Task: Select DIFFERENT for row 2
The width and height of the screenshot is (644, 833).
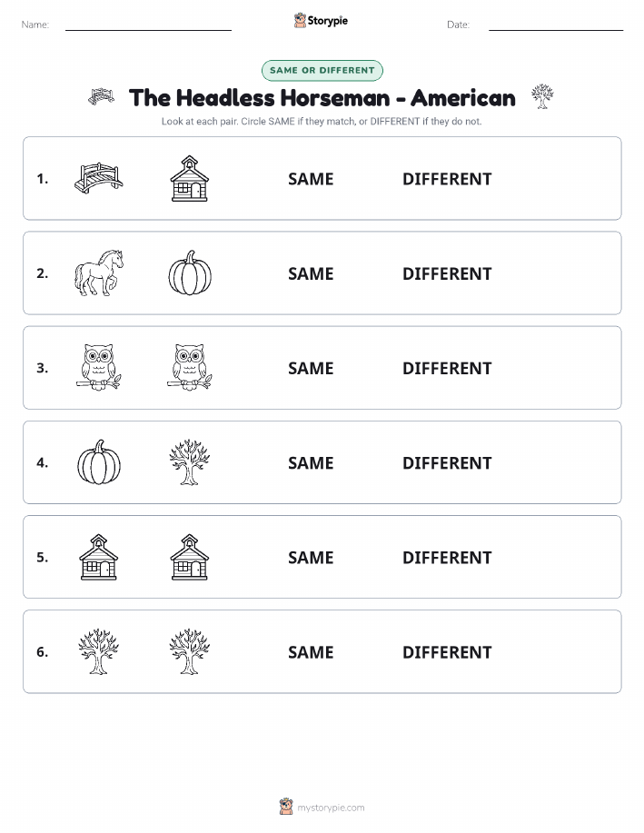Action: pos(447,273)
